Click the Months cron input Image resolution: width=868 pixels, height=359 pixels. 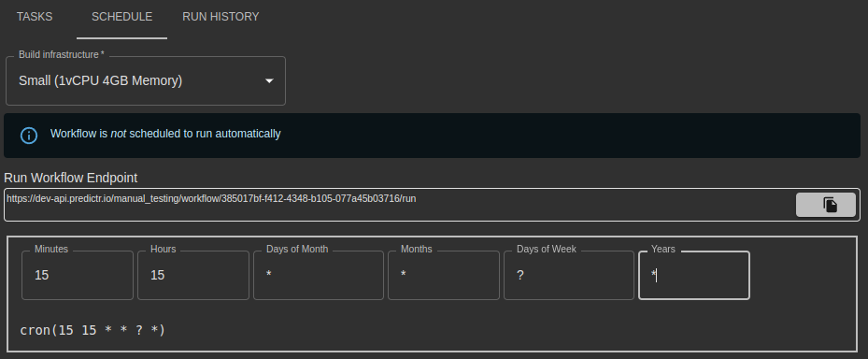444,276
